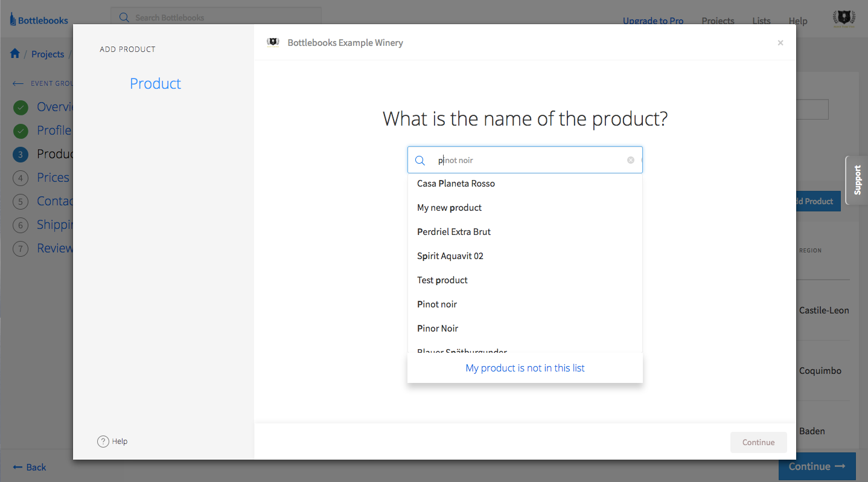The width and height of the screenshot is (868, 482).
Task: Click Upgrade to Pro link
Action: point(653,21)
